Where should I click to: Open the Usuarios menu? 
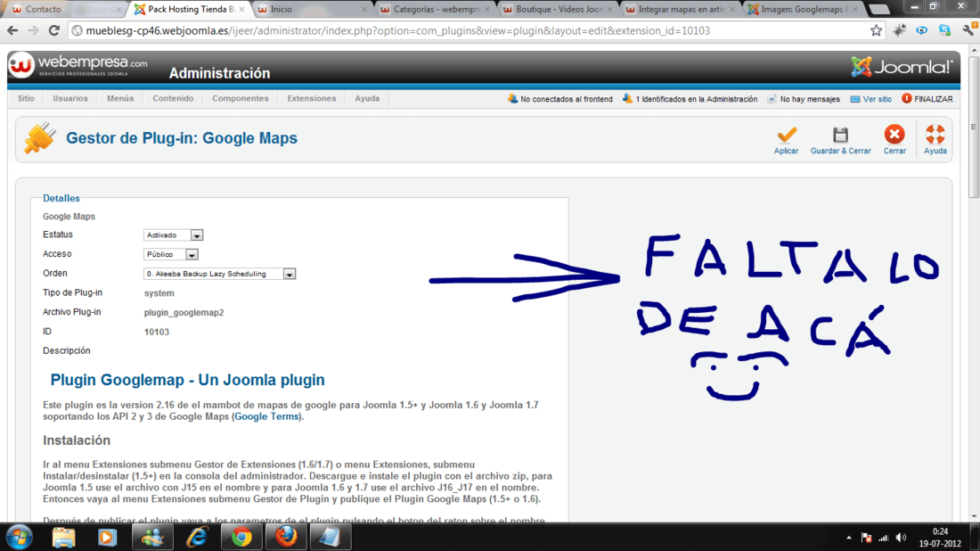[x=70, y=98]
